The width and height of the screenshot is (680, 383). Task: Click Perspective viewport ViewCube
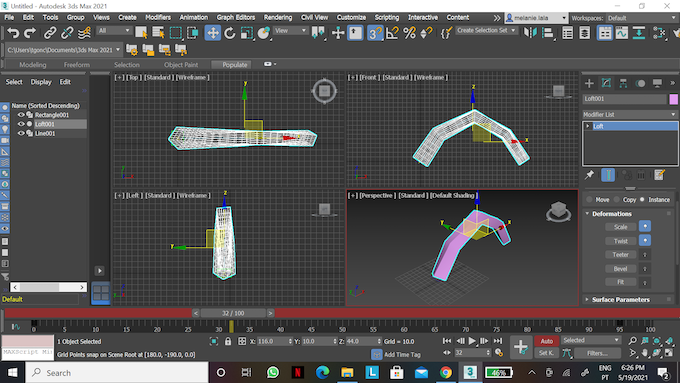(558, 212)
